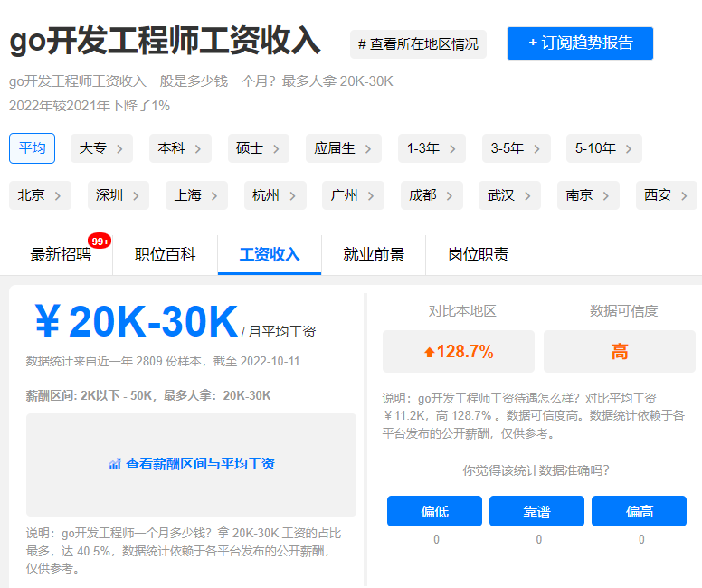Image resolution: width=702 pixels, height=588 pixels.
Task: Expand the 大专 education filter
Action: pos(102,148)
